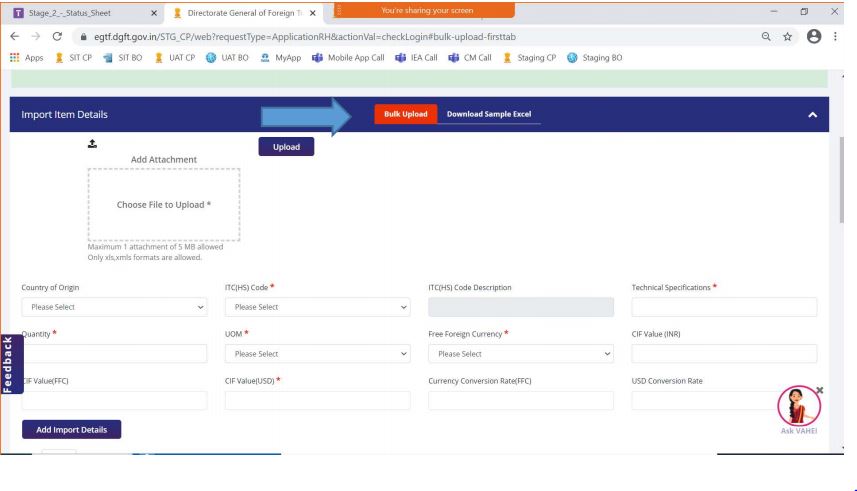Open the Feedback side tab
This screenshot has width=857, height=491.
pos(11,364)
